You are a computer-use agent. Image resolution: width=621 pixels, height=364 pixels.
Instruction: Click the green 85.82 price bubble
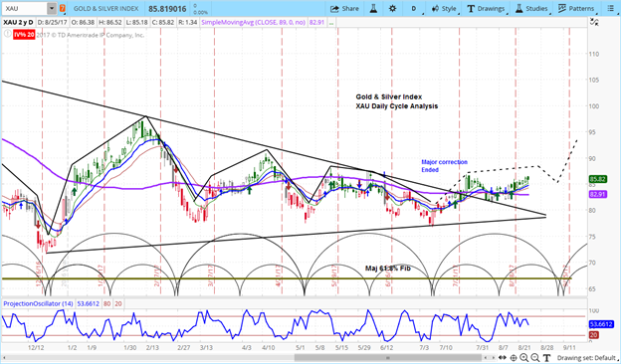click(598, 179)
